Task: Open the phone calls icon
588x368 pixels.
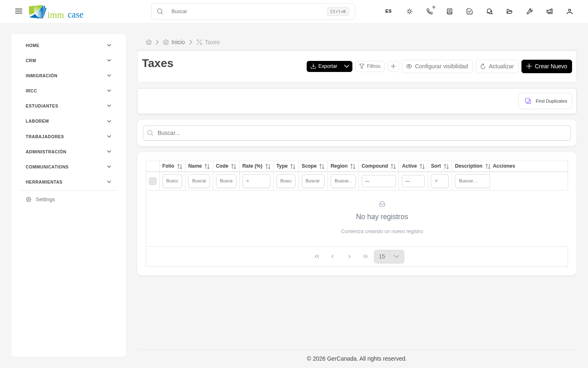Action: pyautogui.click(x=430, y=11)
